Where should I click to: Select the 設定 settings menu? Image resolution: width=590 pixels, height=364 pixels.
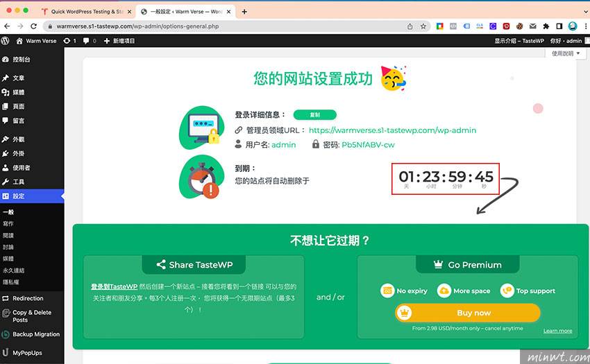pos(32,196)
